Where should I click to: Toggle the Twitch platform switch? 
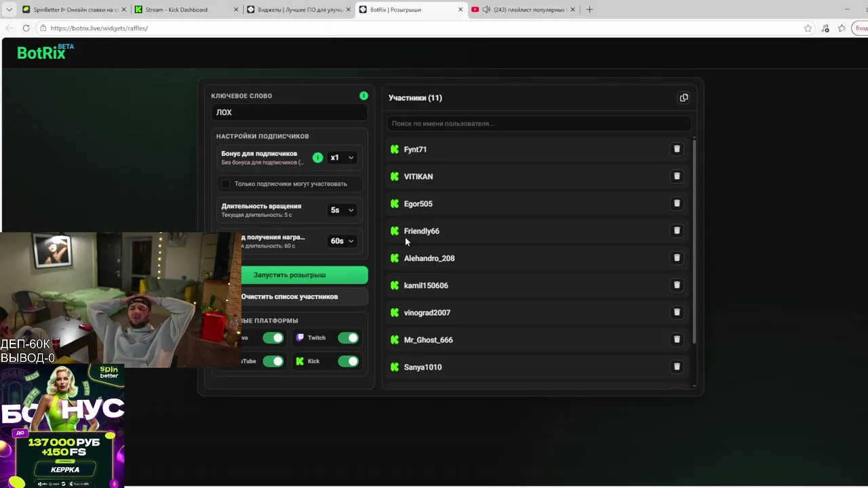[x=349, y=338]
